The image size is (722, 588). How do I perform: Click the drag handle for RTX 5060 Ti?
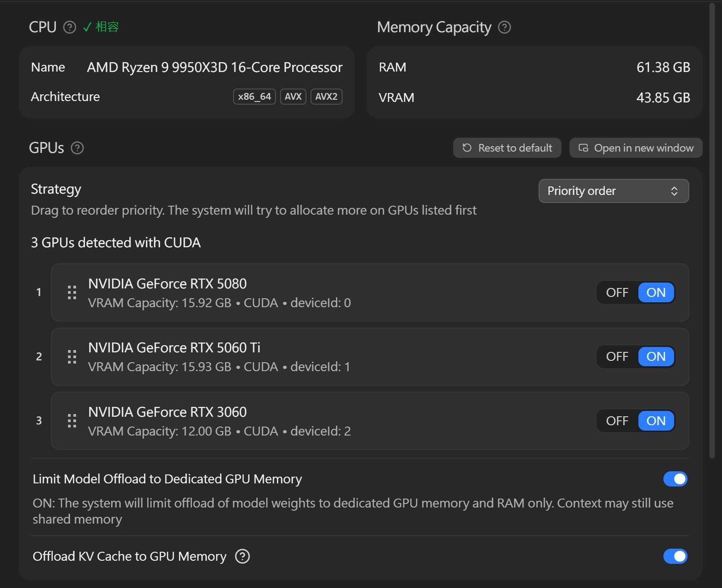pyautogui.click(x=72, y=357)
